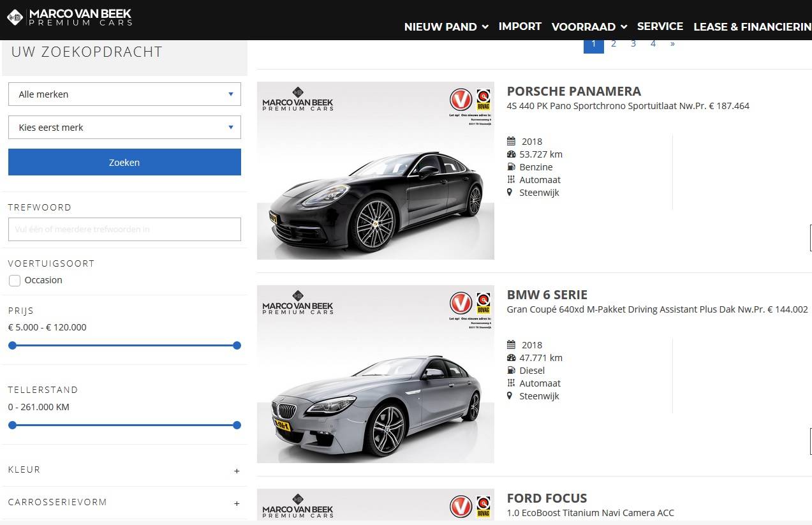Click the gearbox icon on BMW listing
Image resolution: width=812 pixels, height=525 pixels.
510,383
